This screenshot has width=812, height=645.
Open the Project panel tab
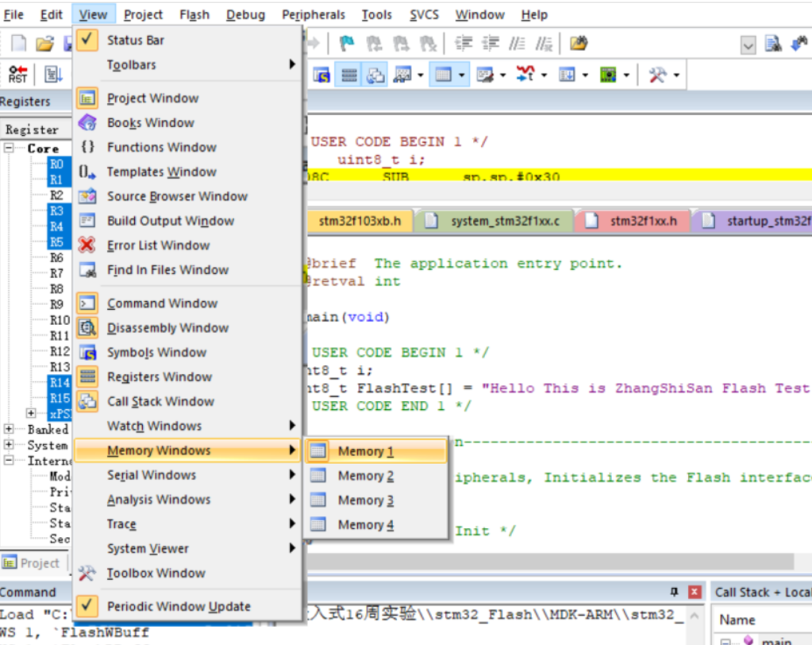coord(31,563)
